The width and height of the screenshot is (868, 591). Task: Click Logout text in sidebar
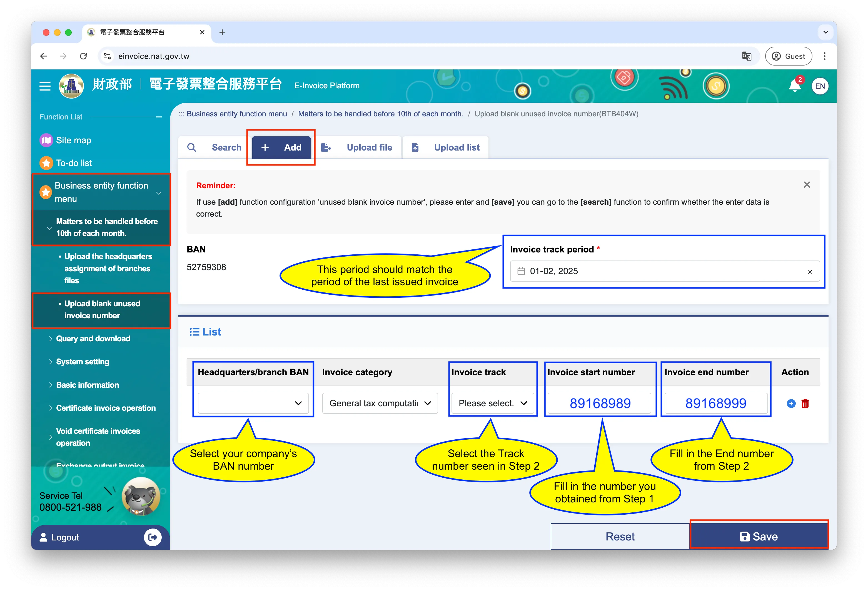pos(65,537)
